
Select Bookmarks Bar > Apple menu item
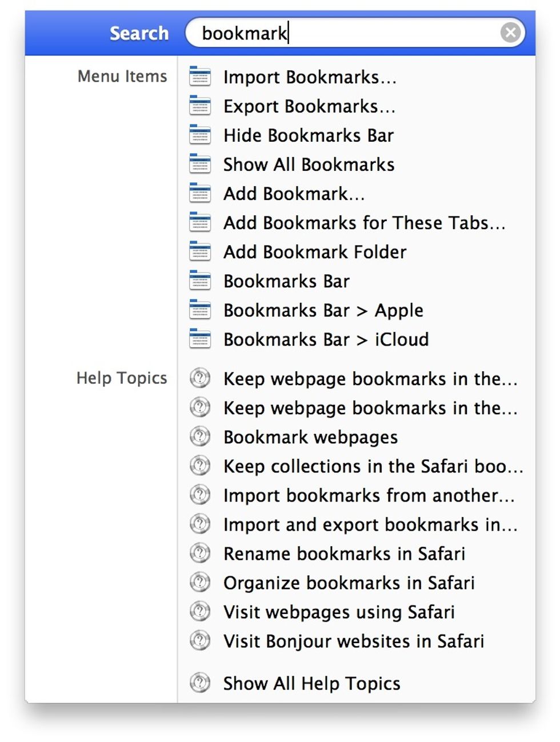pyautogui.click(x=323, y=310)
